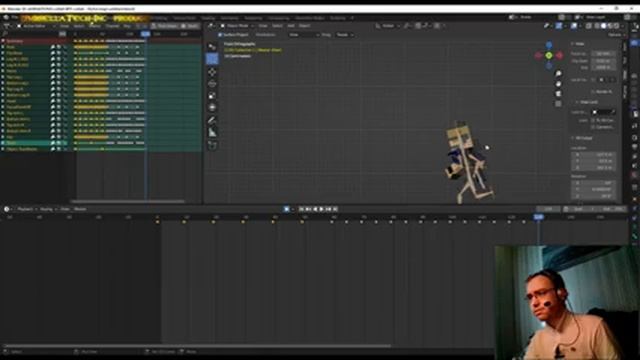Click the Blender logo in top bar
The width and height of the screenshot is (640, 360).
pyautogui.click(x=6, y=18)
